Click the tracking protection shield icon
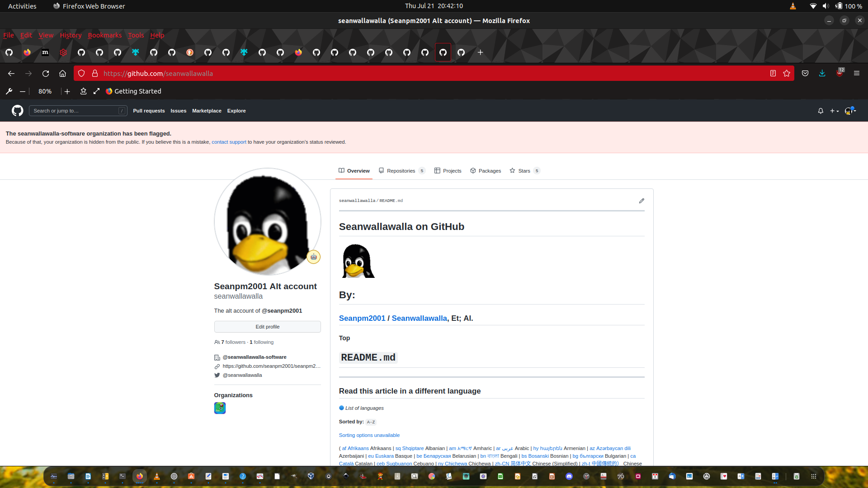The width and height of the screenshot is (868, 488). click(81, 73)
